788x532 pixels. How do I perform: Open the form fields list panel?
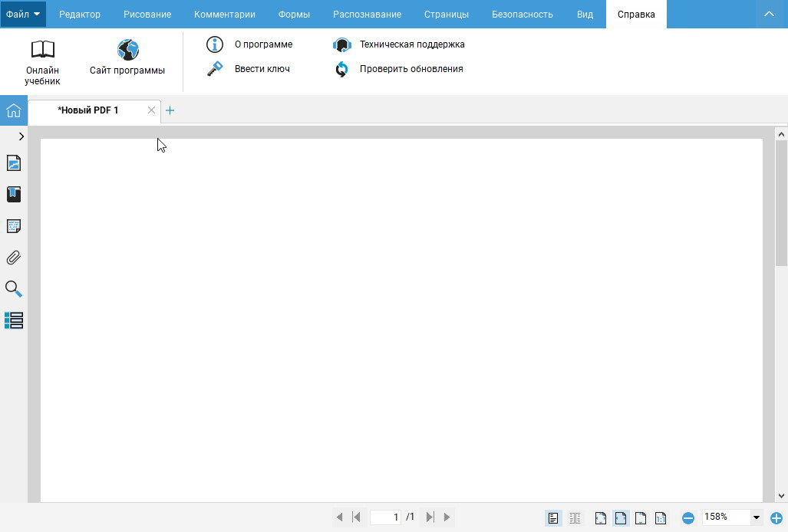[14, 320]
